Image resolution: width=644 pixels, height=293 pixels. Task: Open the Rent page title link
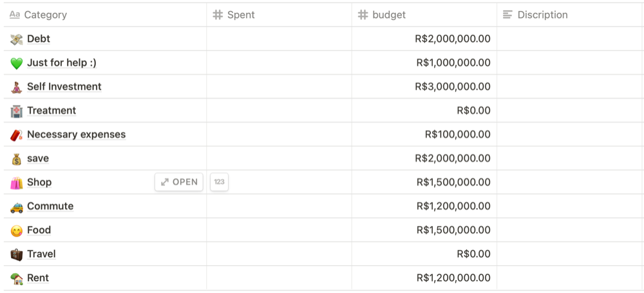[x=38, y=278]
